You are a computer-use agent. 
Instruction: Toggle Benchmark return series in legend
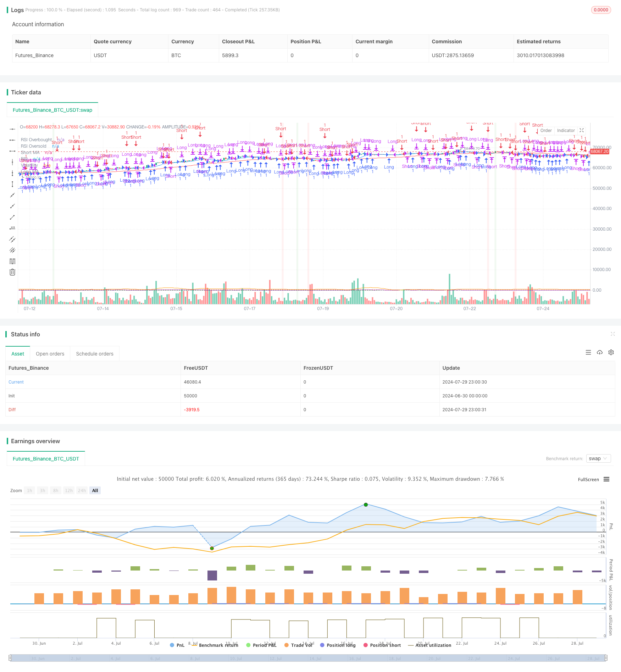tap(215, 645)
